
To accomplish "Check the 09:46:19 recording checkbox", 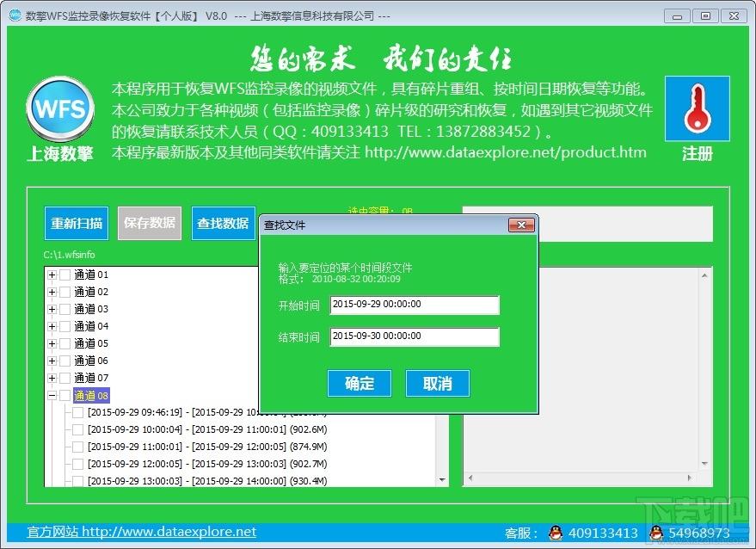I will [x=77, y=412].
